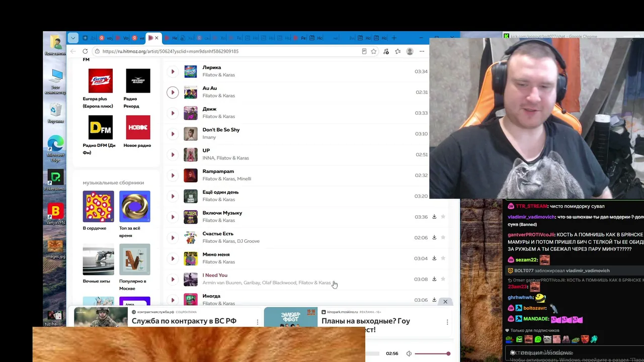644x362 pixels.
Task: Open the Imany artist link
Action: point(209,137)
